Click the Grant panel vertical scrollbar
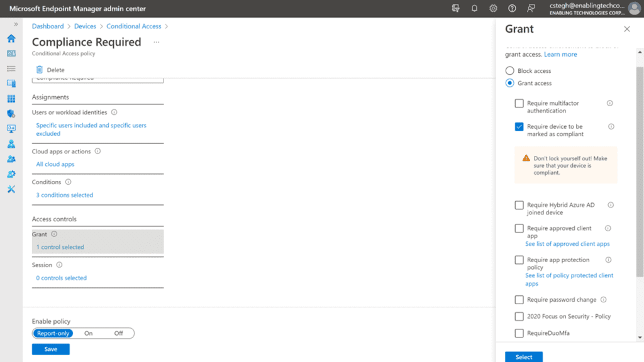Screen dimensions: 644x362 point(640,172)
